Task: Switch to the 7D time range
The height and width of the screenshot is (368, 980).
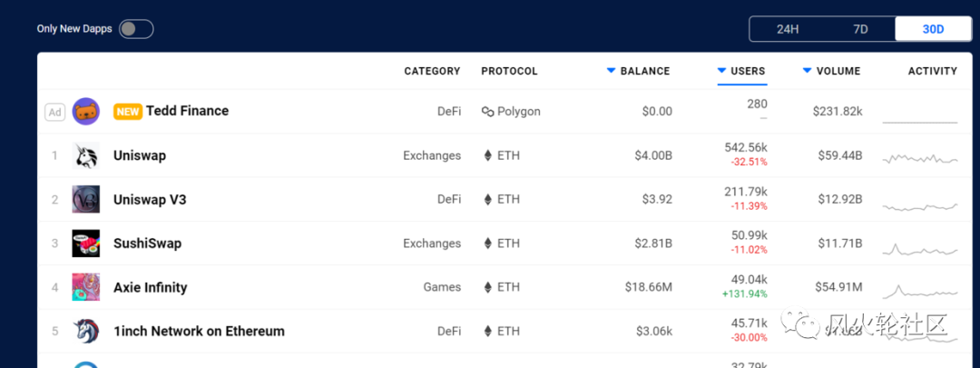Action: point(860,29)
